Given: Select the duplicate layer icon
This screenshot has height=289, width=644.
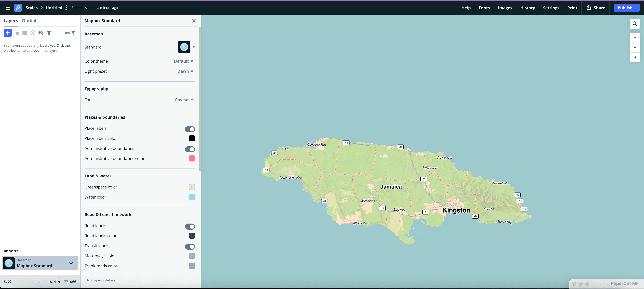Looking at the screenshot, I should click(17, 33).
